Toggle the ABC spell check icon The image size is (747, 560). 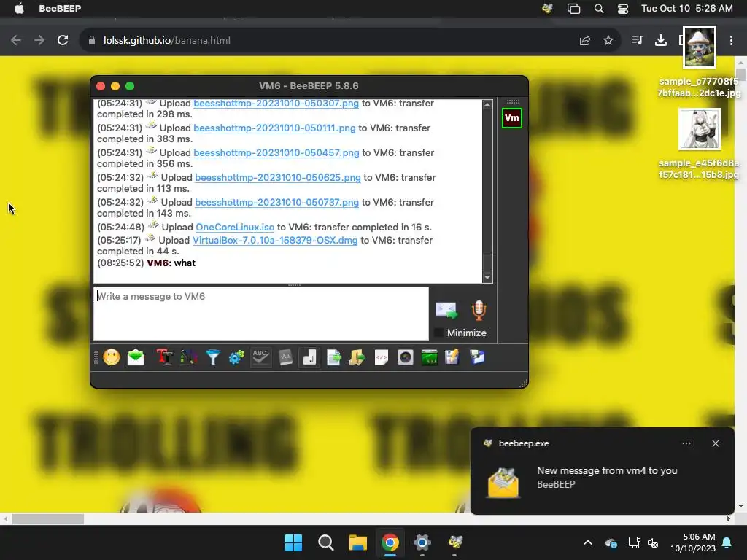(260, 357)
